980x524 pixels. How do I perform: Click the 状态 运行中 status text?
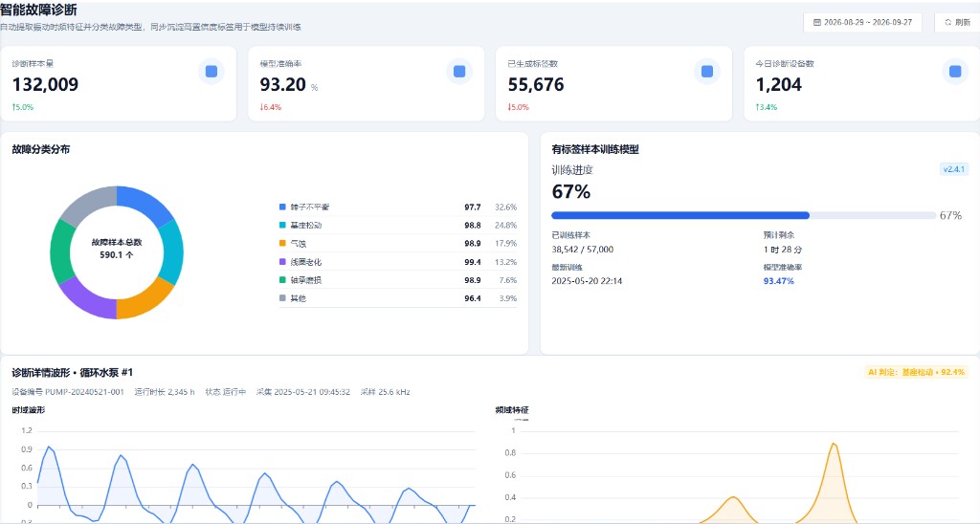tap(226, 392)
